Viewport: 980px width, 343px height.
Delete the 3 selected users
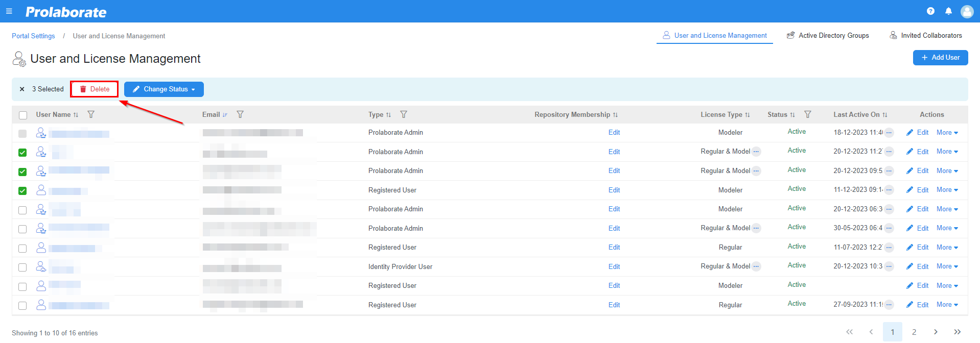[95, 89]
